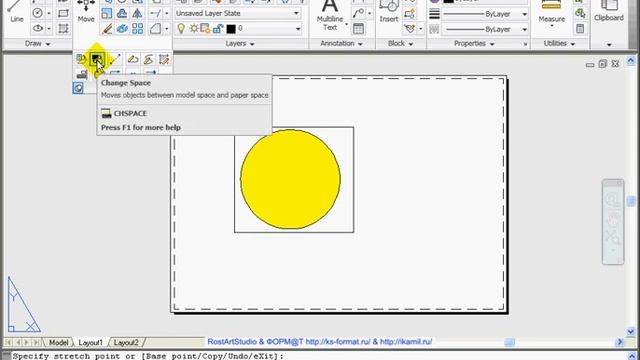Open the dropdown arrow beside Fillet tool
640x360 pixels.
(x=166, y=29)
